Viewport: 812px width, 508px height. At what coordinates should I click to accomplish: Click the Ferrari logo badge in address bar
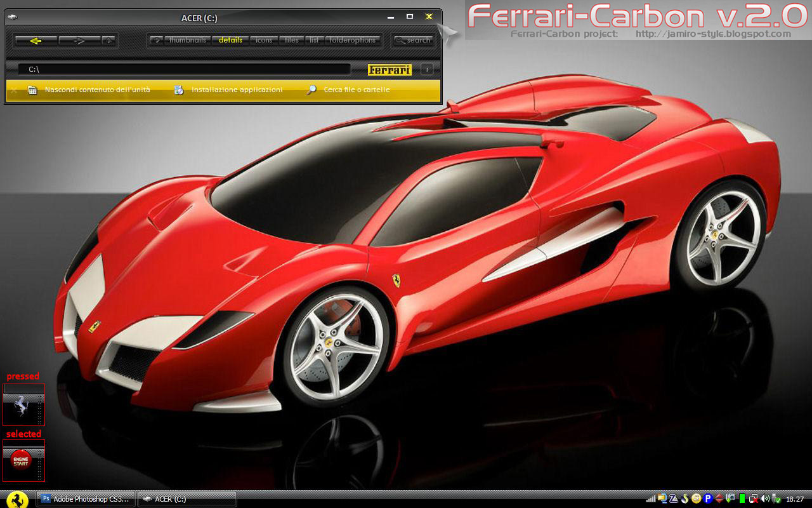pos(390,70)
